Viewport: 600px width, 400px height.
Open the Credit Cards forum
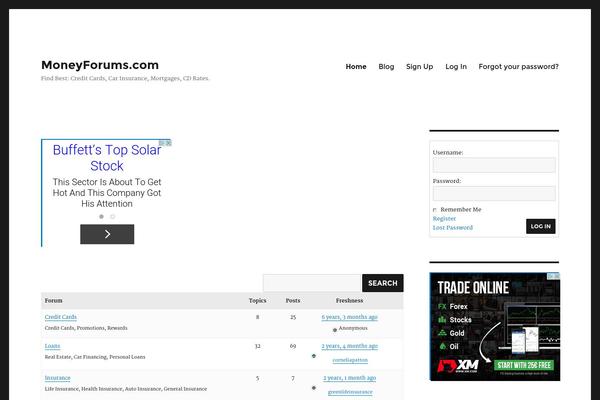pyautogui.click(x=60, y=317)
